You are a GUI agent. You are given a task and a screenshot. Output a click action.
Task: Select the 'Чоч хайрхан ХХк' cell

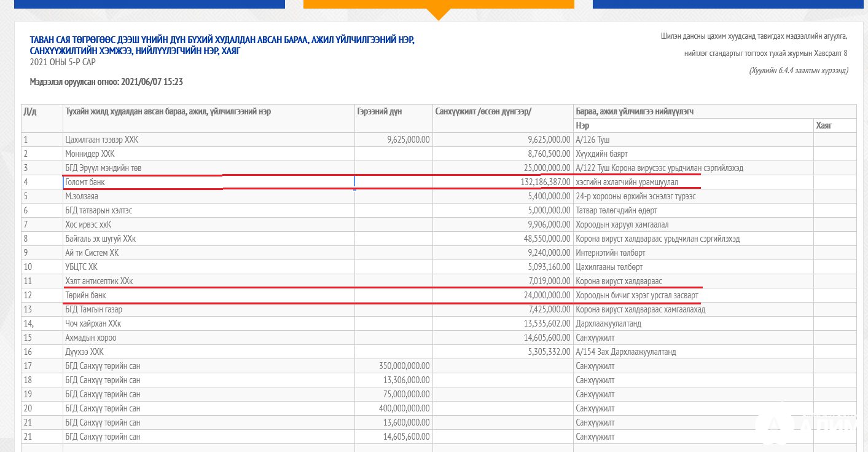209,323
